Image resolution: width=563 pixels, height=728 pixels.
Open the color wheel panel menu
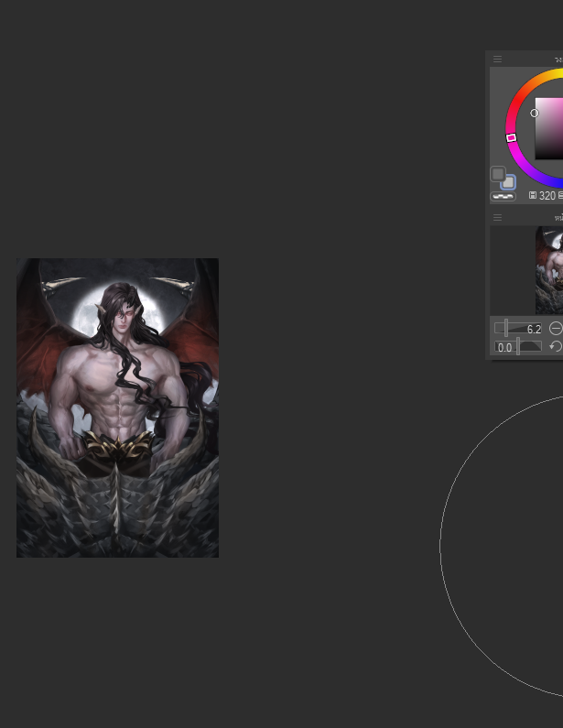498,59
